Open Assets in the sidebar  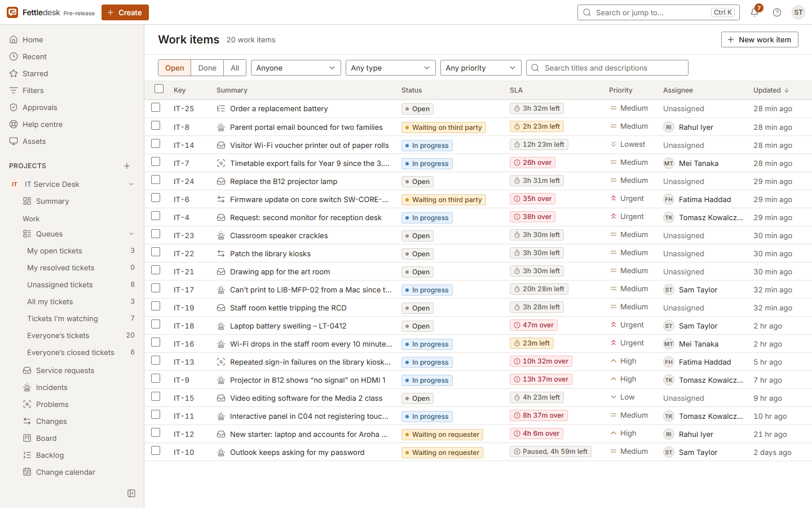(72, 141)
